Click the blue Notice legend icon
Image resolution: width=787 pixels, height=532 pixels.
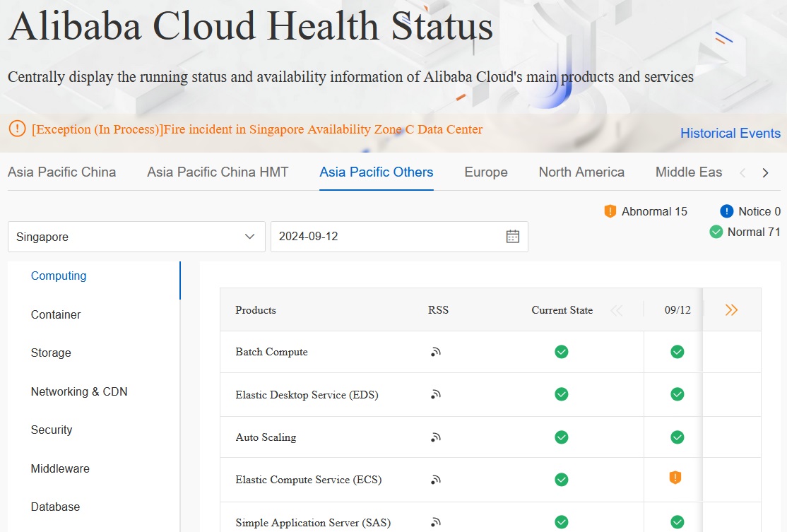click(726, 211)
